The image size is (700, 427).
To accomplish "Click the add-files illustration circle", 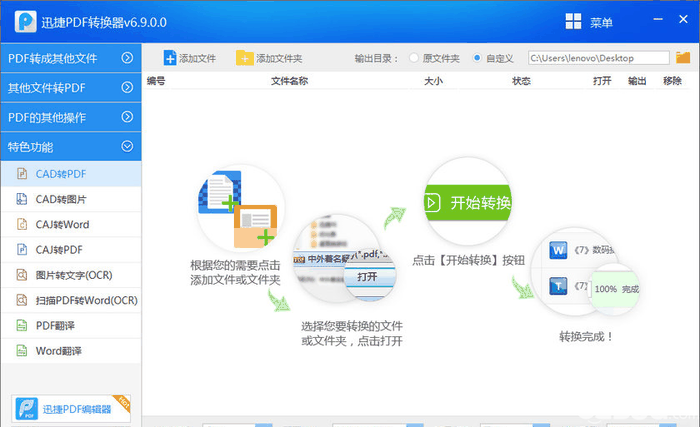I will [x=240, y=208].
